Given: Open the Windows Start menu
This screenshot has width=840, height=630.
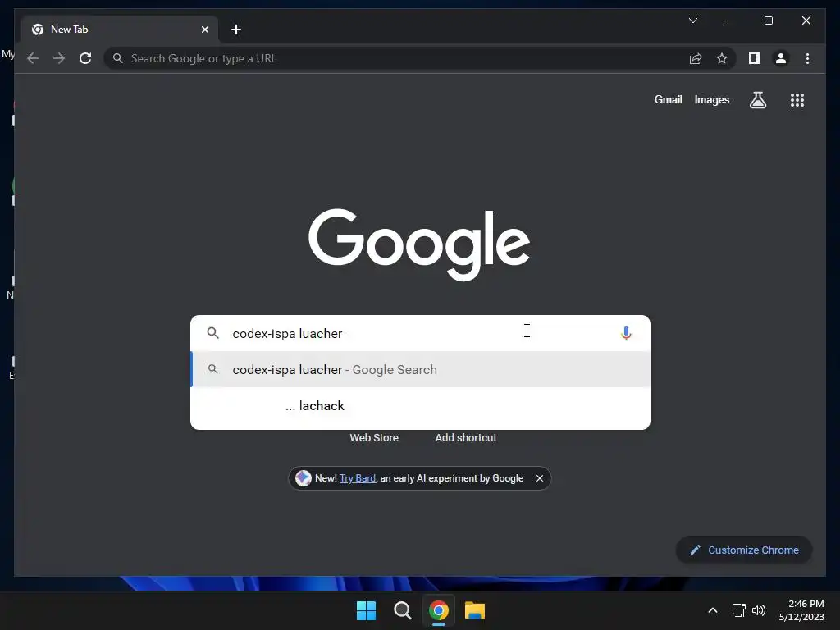Looking at the screenshot, I should click(367, 610).
